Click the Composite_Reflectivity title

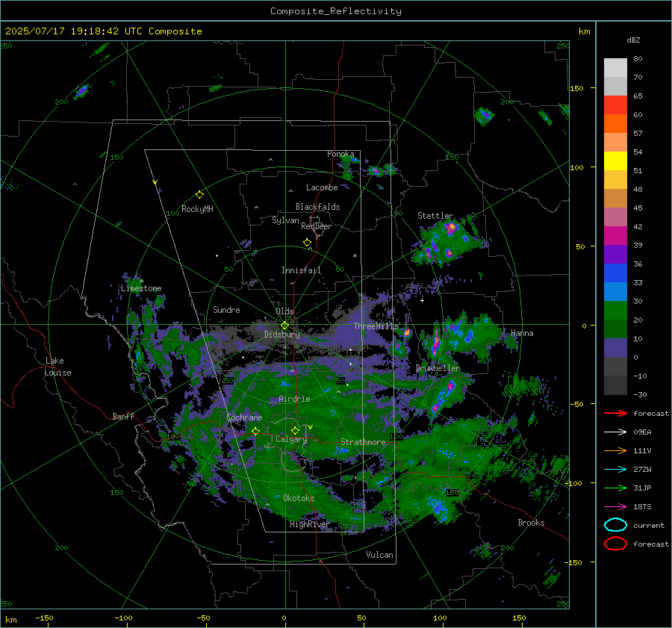tap(336, 11)
